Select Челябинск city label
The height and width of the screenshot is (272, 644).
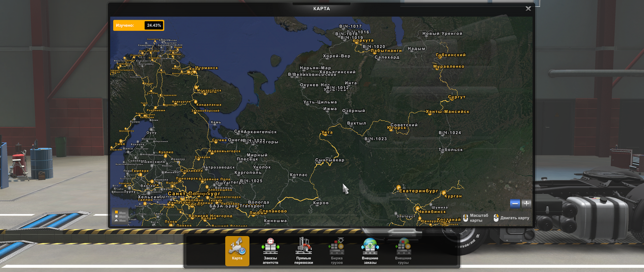pyautogui.click(x=432, y=212)
